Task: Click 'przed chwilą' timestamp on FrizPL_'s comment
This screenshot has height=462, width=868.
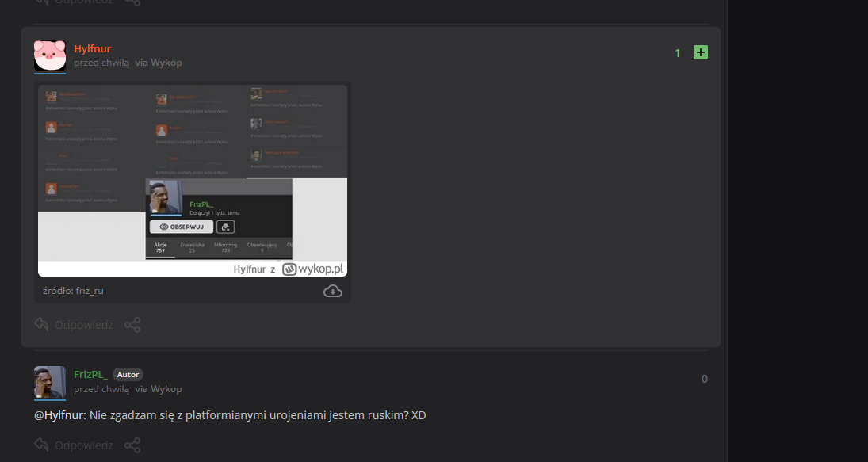Action: 101,389
